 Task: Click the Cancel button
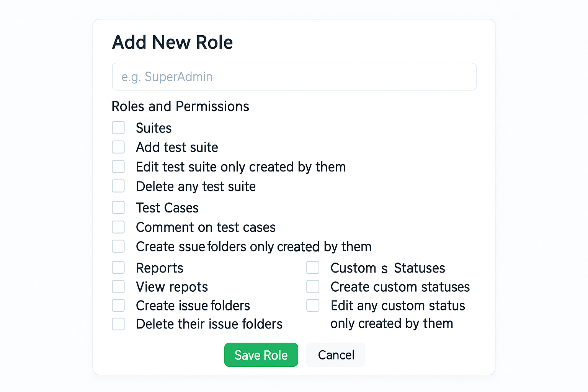click(335, 355)
